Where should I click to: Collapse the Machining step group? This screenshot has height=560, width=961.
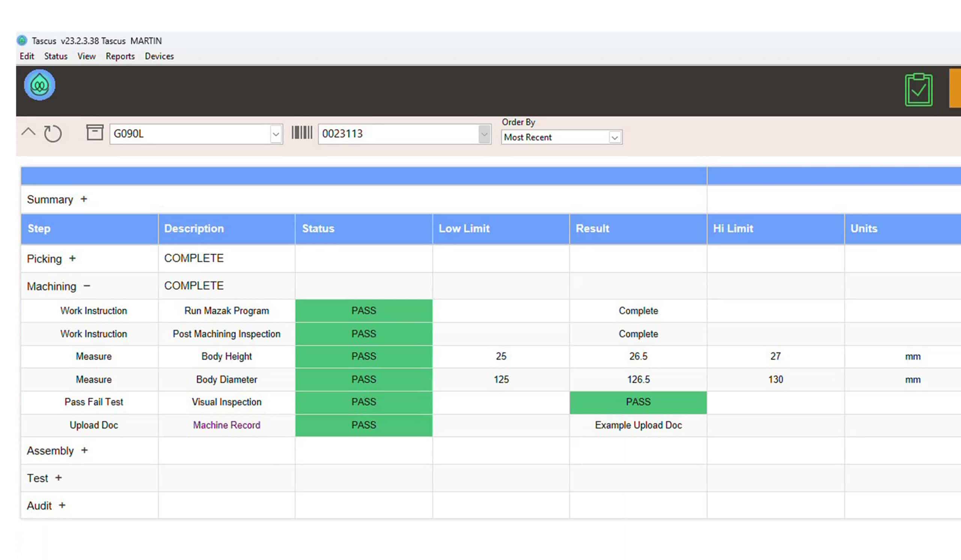(87, 286)
